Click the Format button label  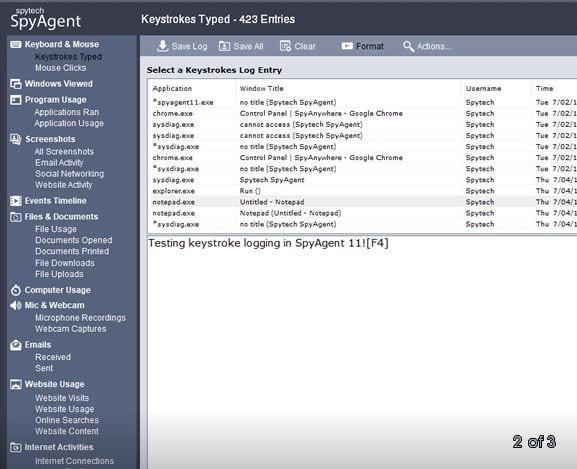(x=370, y=46)
